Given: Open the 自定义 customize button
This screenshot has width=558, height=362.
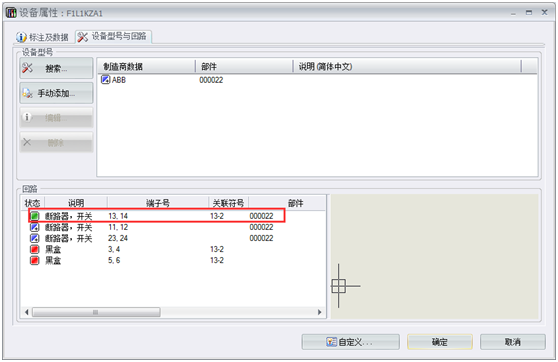Looking at the screenshot, I should [x=351, y=342].
